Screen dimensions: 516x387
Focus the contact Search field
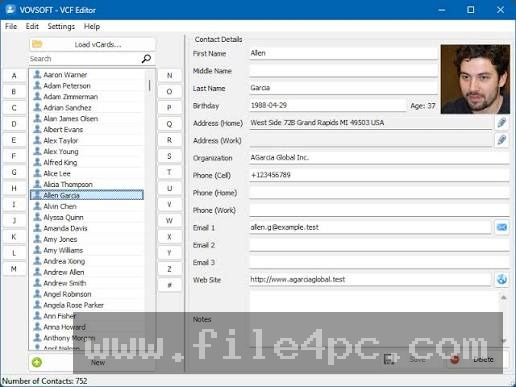[x=85, y=59]
